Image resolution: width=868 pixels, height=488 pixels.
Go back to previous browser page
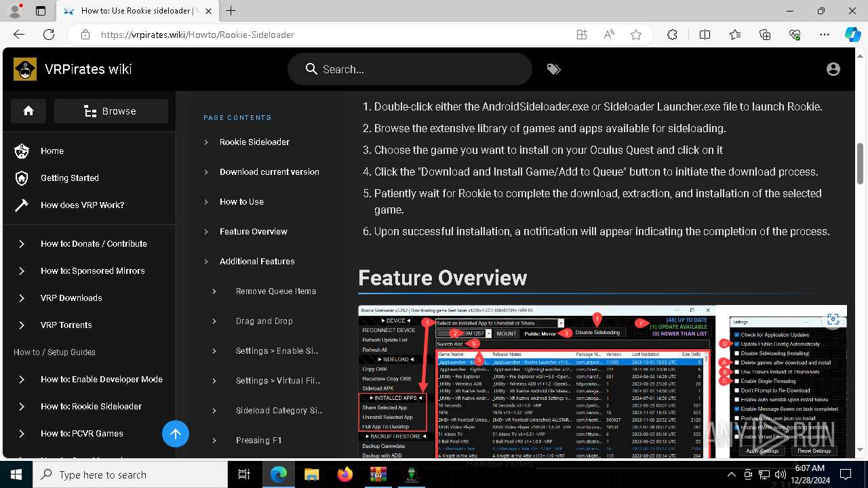tap(19, 35)
